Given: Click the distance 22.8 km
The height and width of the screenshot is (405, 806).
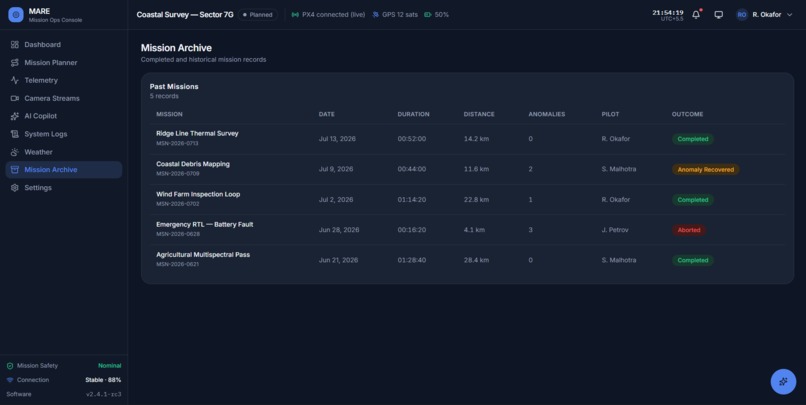Looking at the screenshot, I should (x=476, y=199).
